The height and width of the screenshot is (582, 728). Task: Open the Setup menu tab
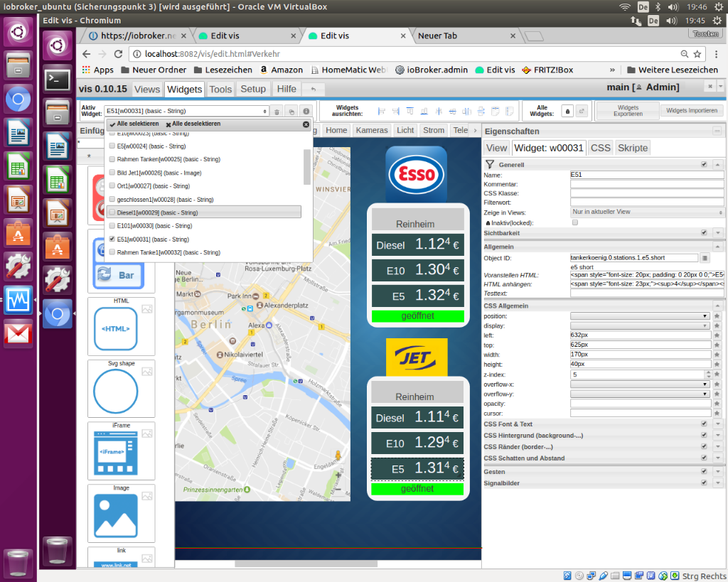pos(253,89)
